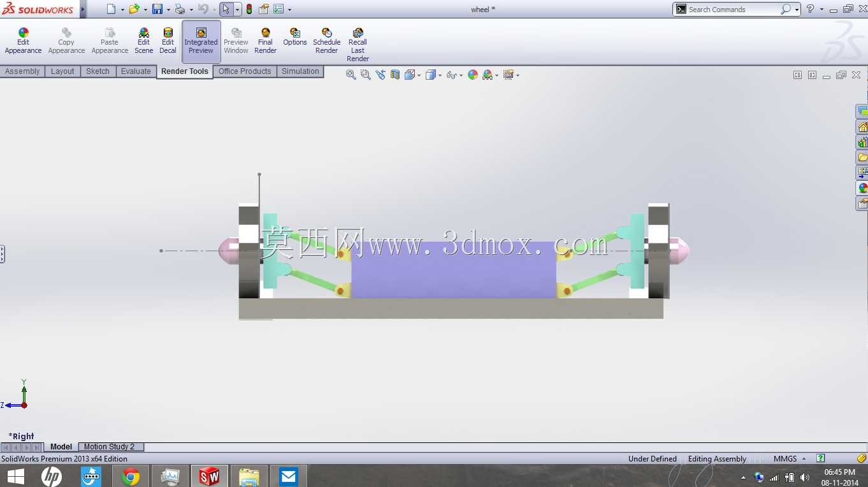The width and height of the screenshot is (868, 487).
Task: Switch to the Layout tab
Action: tap(62, 71)
